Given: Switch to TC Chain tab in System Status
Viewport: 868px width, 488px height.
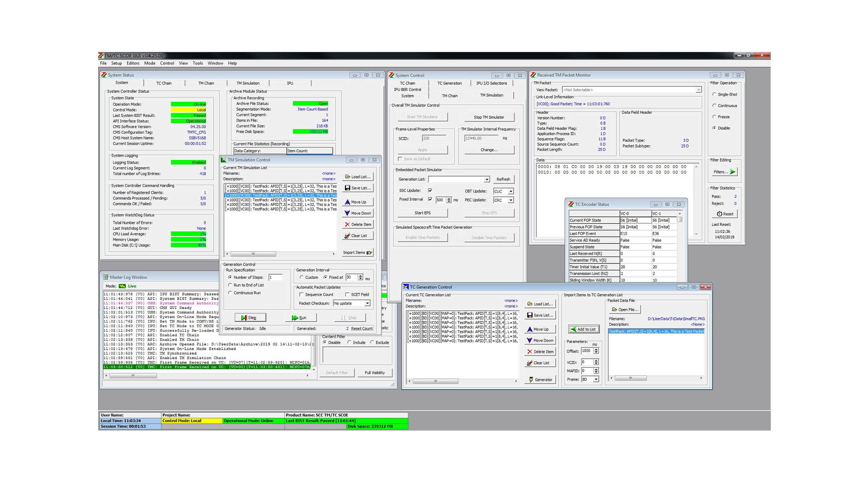Looking at the screenshot, I should [x=164, y=83].
